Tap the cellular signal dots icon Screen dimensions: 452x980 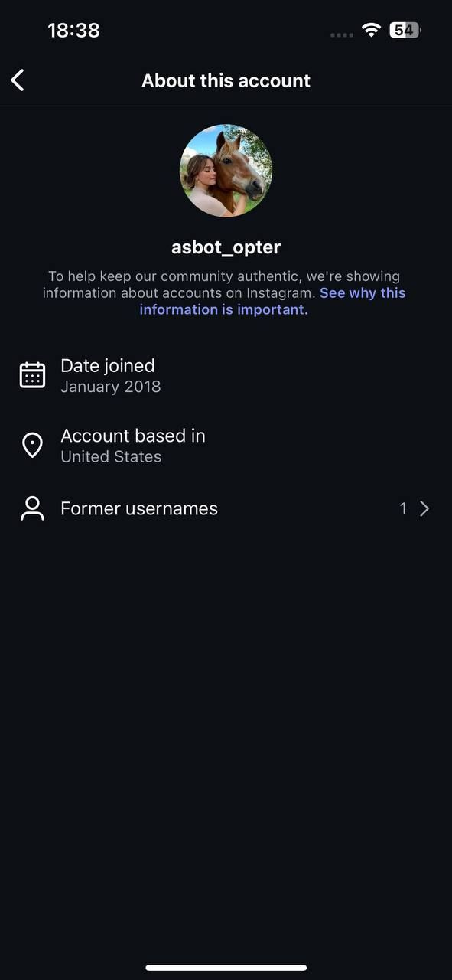pos(342,34)
